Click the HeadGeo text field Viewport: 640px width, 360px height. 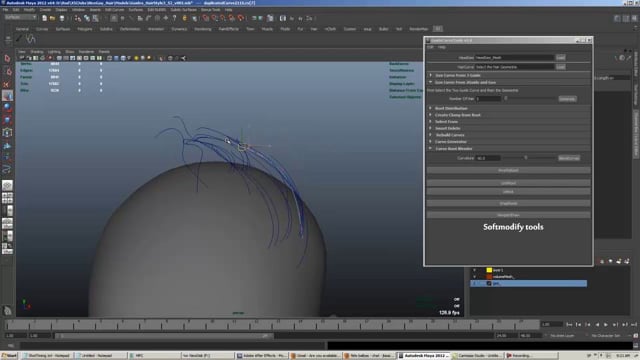[514, 58]
